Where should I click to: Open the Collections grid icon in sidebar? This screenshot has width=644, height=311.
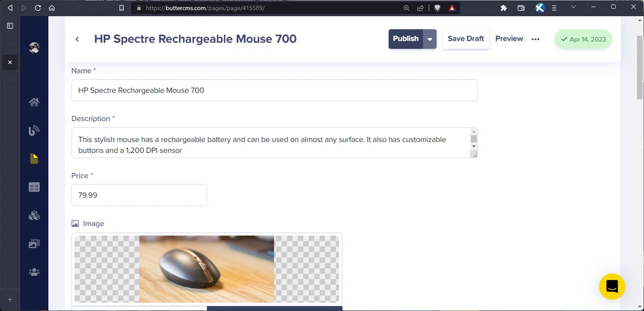pyautogui.click(x=34, y=187)
